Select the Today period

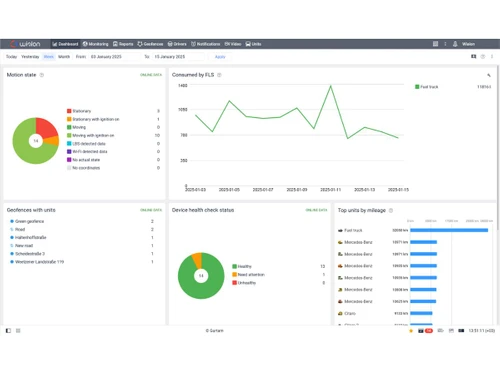pyautogui.click(x=11, y=57)
